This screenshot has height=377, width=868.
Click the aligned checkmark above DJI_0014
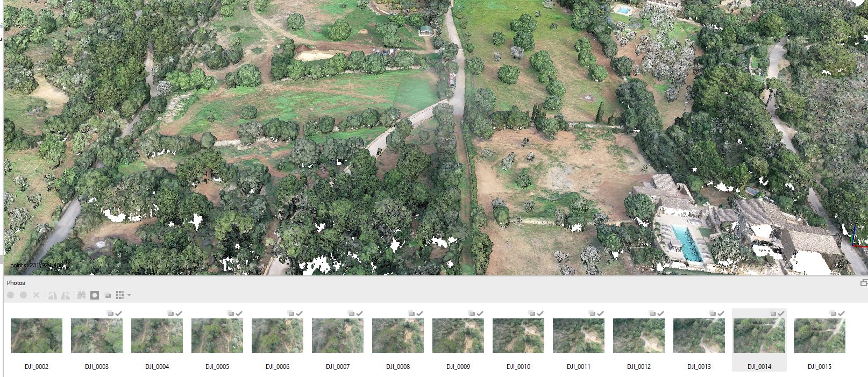tap(781, 313)
